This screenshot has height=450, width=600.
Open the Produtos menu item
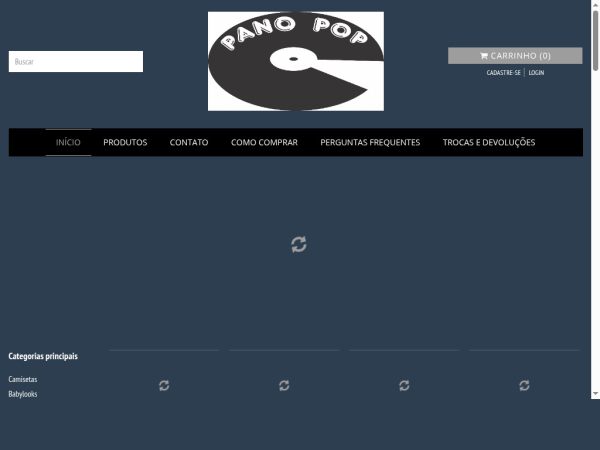[x=125, y=142]
